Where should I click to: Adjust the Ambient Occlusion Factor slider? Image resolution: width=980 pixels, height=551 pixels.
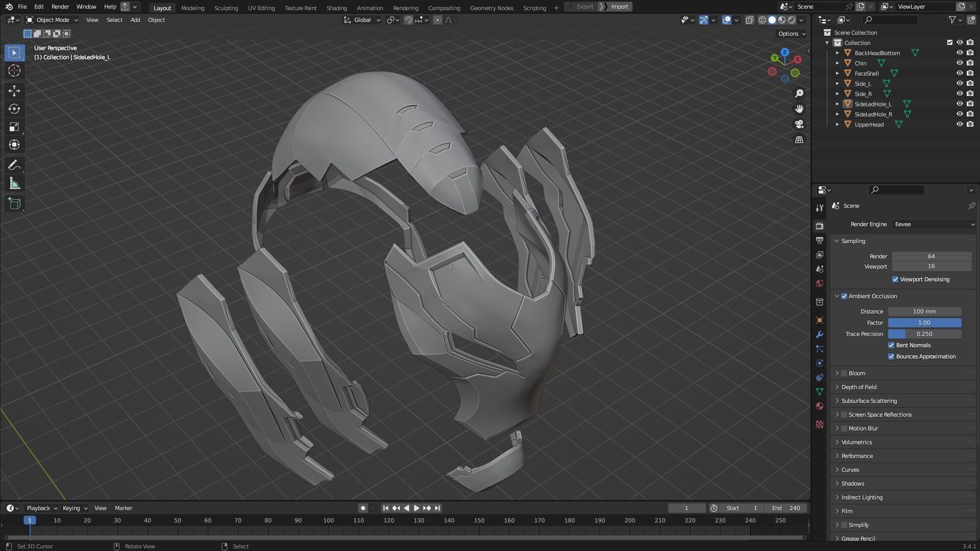coord(924,323)
